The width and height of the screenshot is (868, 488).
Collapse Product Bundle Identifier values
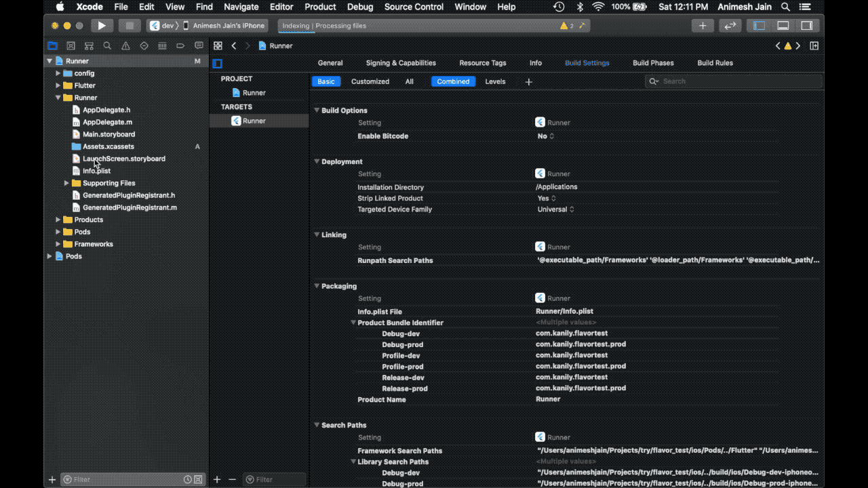click(353, 323)
